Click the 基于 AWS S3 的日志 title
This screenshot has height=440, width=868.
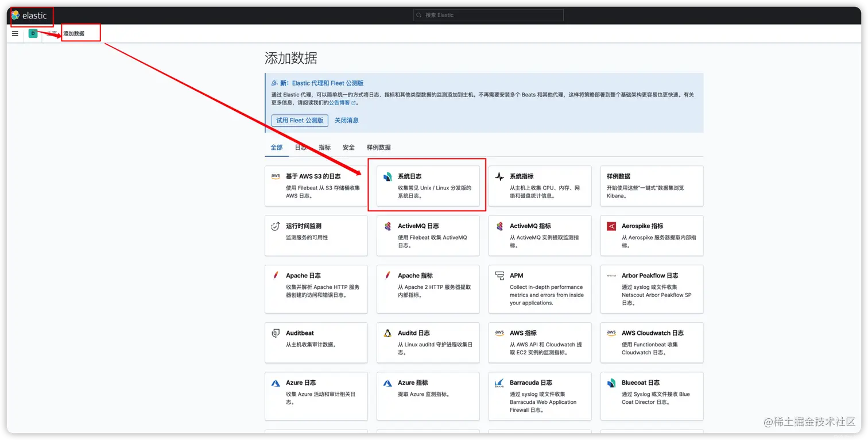[x=313, y=176]
